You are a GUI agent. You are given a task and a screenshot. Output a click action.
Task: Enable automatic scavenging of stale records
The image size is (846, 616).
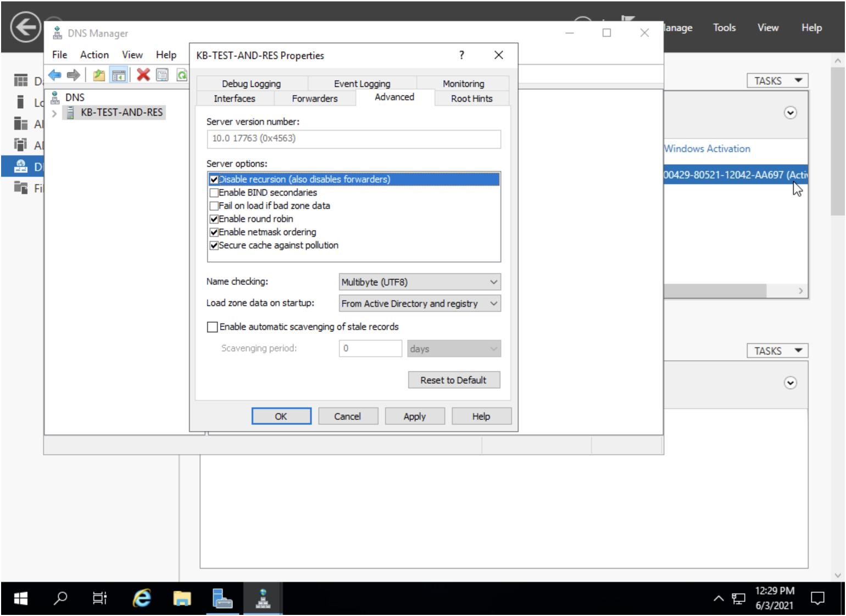[x=213, y=327]
